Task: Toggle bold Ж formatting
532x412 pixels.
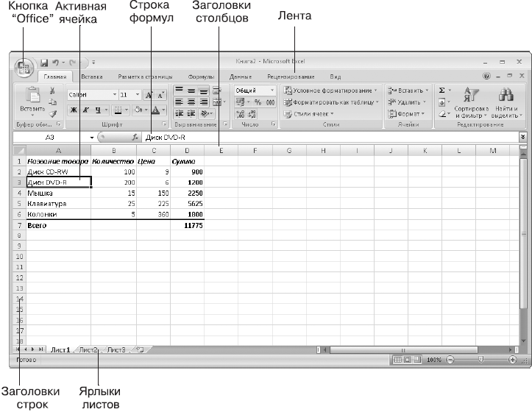Action: click(x=74, y=110)
